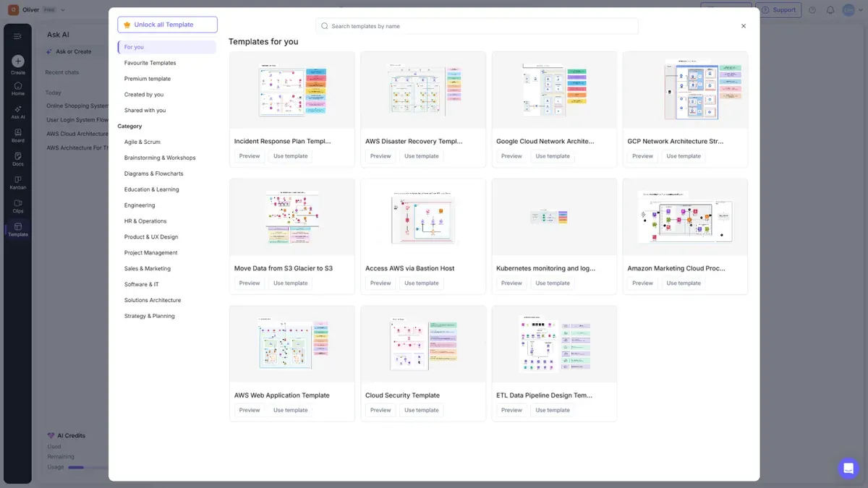Screen dimensions: 868x488
Task: Preview the Cloud Security Template
Action: coord(380,410)
